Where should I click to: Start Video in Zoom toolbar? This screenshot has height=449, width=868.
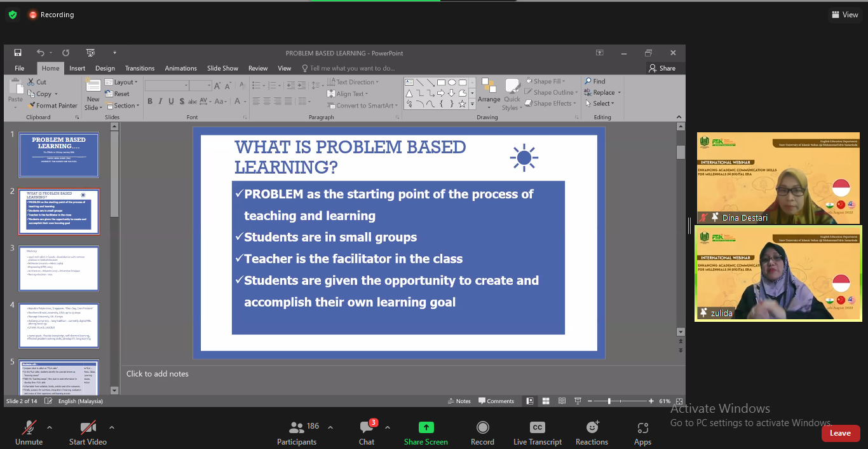pyautogui.click(x=88, y=433)
